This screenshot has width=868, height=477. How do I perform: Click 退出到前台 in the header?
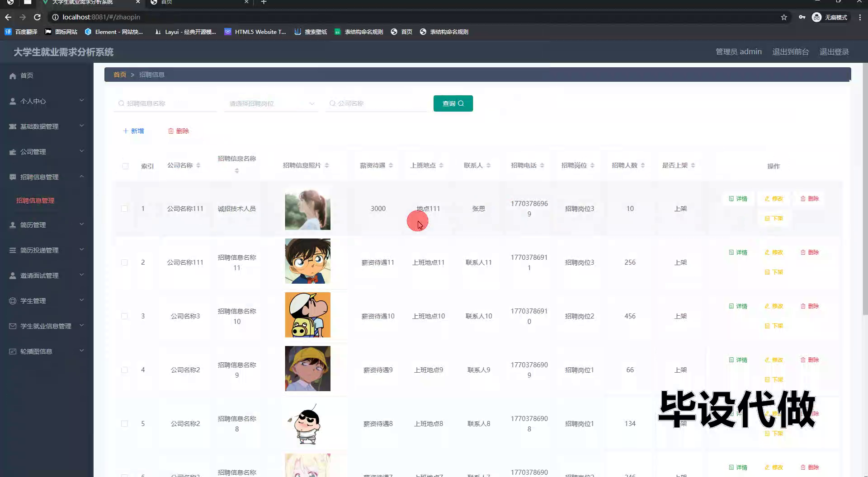(791, 52)
